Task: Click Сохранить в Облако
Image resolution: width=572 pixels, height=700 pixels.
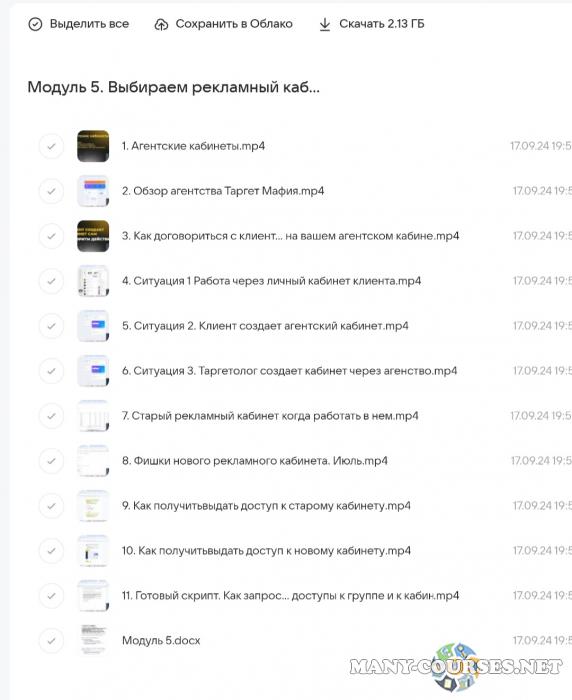Action: click(x=223, y=24)
